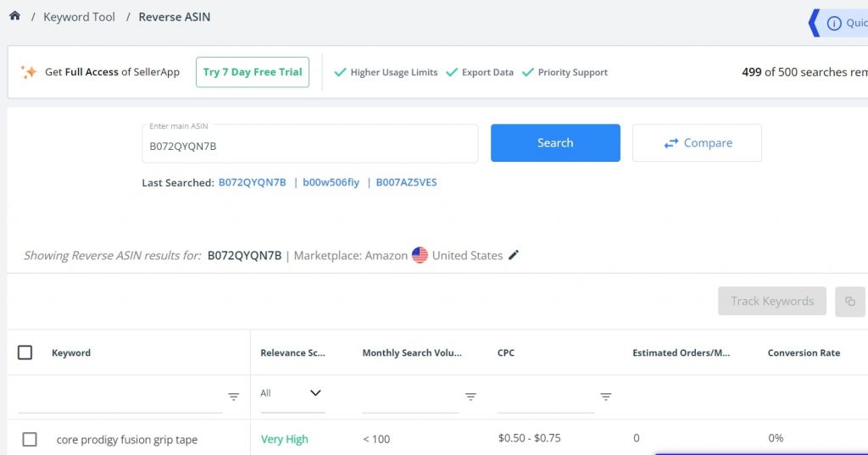Screen dimensions: 868x455
Task: Click the CPC filter field
Action: (546, 398)
